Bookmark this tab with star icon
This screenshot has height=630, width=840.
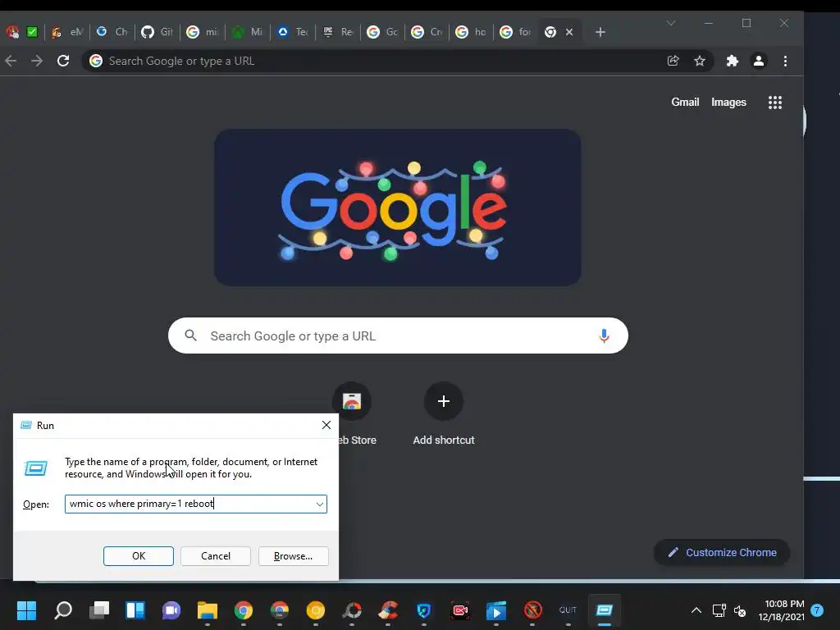click(700, 61)
